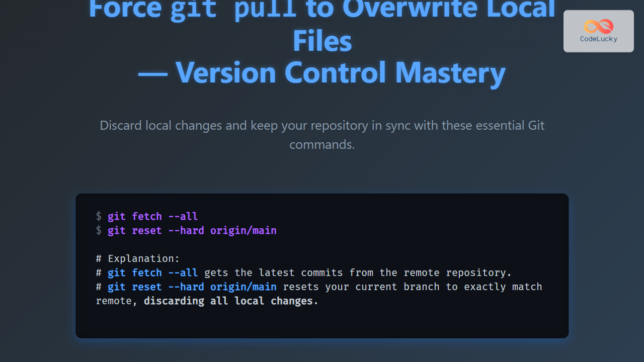Click the CodeLucky brand badge
This screenshot has width=644, height=362.
click(x=598, y=31)
